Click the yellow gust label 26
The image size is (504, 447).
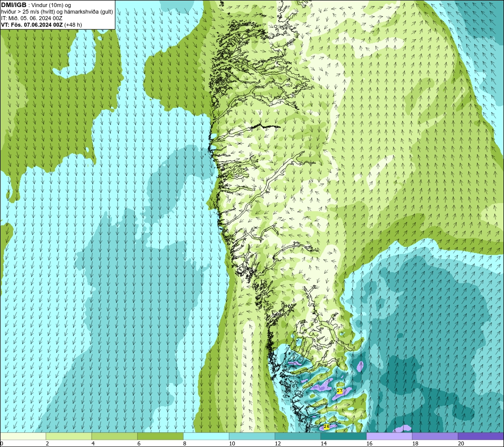click(327, 426)
